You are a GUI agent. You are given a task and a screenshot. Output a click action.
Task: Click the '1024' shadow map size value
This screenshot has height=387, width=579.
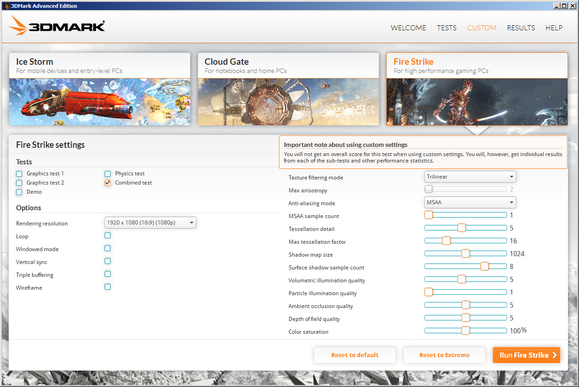(x=517, y=254)
